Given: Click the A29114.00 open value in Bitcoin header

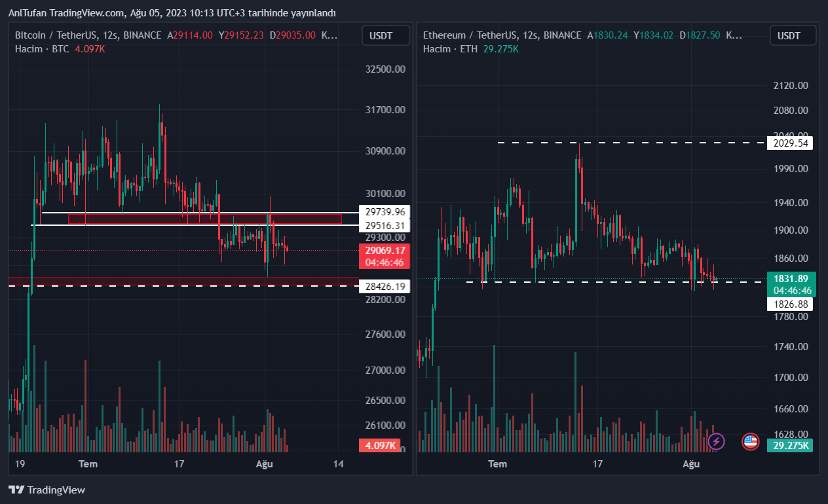Looking at the screenshot, I should click(x=190, y=35).
